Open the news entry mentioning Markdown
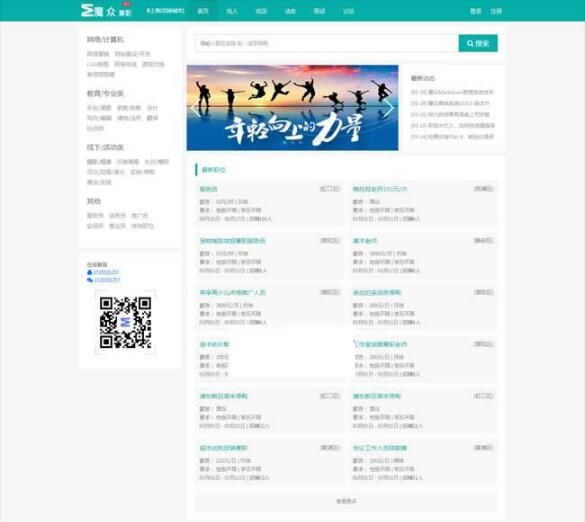585x522 pixels. point(452,92)
